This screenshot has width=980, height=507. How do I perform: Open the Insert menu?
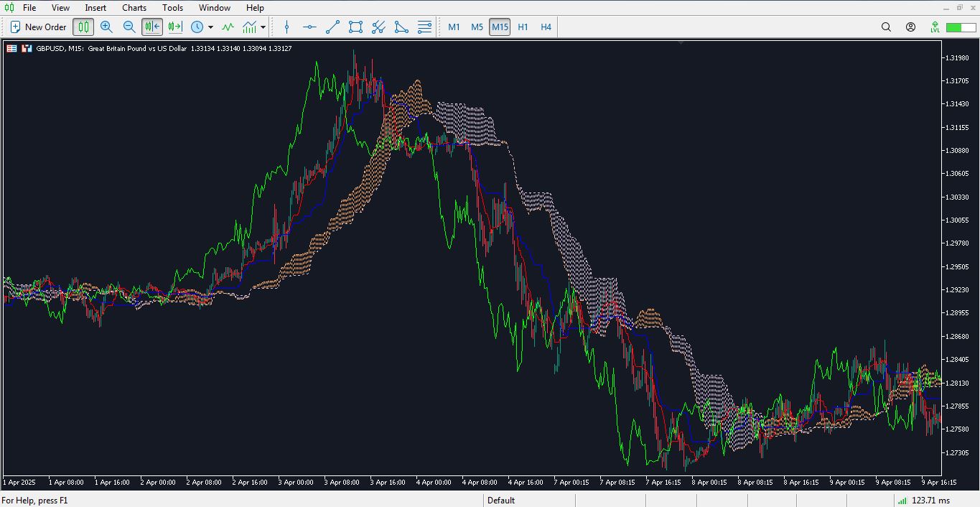pyautogui.click(x=95, y=8)
